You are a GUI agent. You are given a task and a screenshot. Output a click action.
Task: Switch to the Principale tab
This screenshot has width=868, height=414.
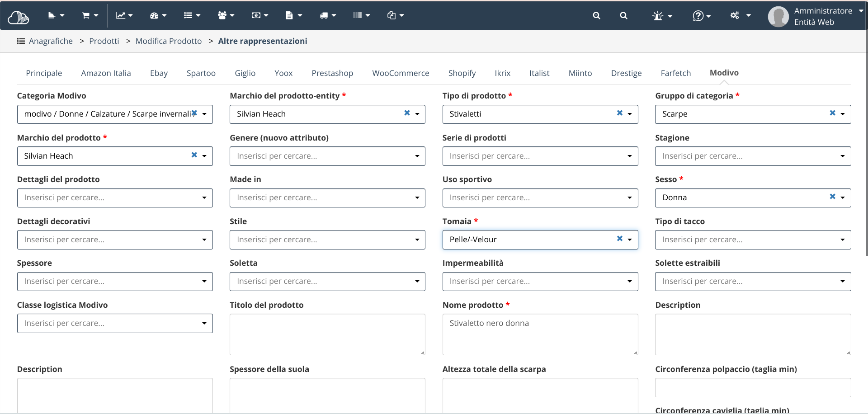point(44,73)
